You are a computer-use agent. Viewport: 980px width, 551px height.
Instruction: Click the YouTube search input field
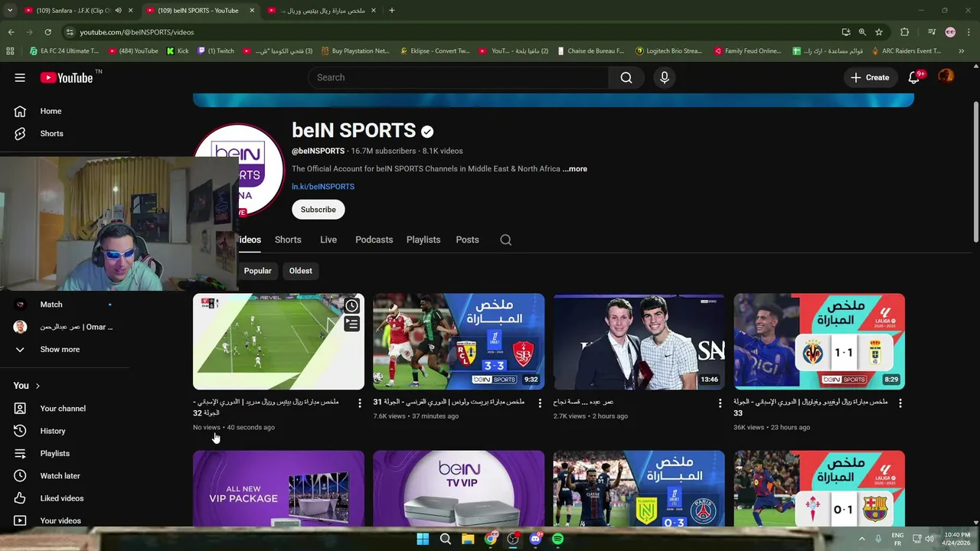(x=458, y=77)
